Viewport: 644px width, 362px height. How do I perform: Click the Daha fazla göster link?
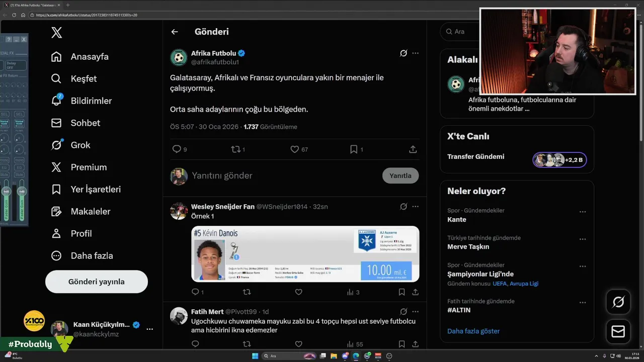(473, 331)
